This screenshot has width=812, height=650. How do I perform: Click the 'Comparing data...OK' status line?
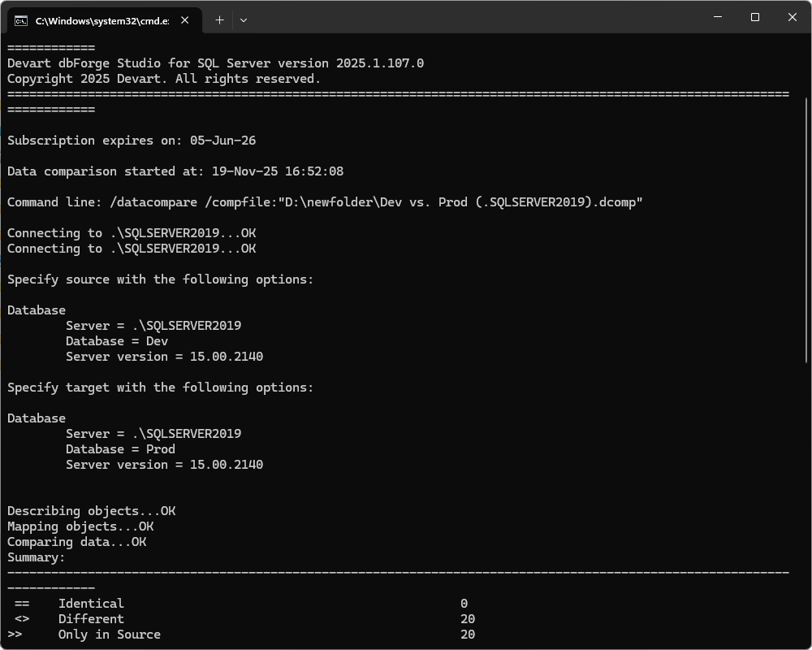pyautogui.click(x=76, y=542)
